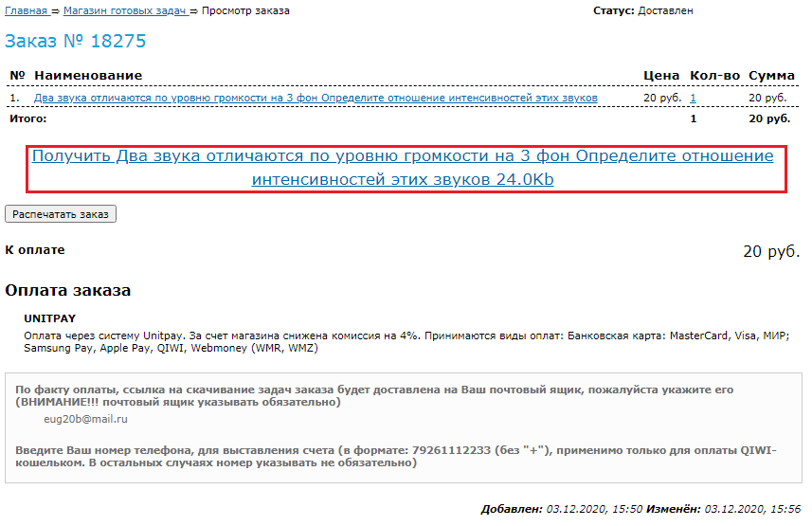Click the Наименование column header
The width and height of the screenshot is (812, 526).
pos(88,75)
